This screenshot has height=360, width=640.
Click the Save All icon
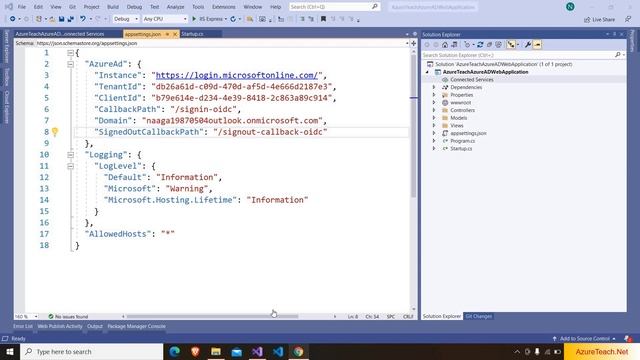pos(70,19)
